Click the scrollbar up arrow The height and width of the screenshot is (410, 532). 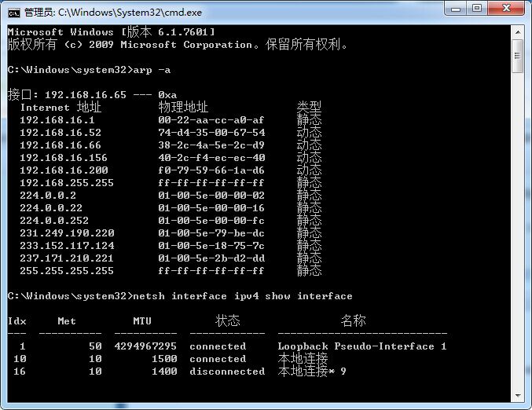(x=517, y=32)
